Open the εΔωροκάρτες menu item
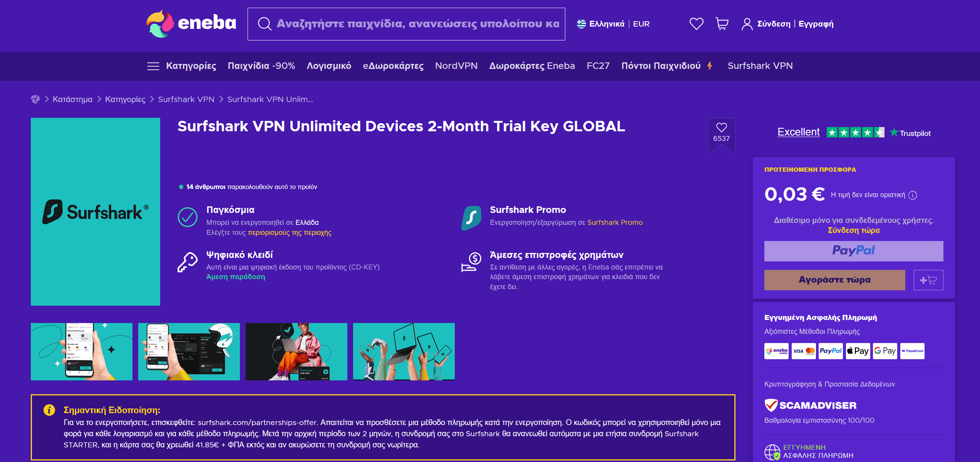The image size is (980, 462). (393, 66)
